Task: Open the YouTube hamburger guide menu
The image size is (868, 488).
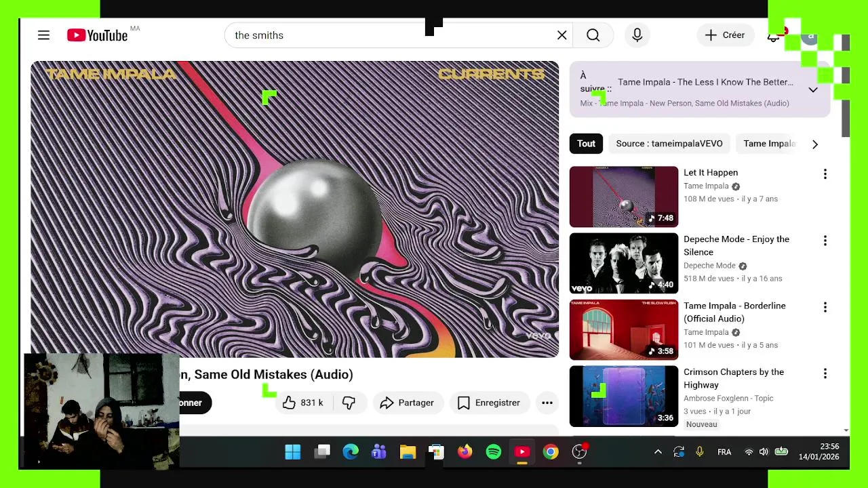Action: pyautogui.click(x=43, y=35)
